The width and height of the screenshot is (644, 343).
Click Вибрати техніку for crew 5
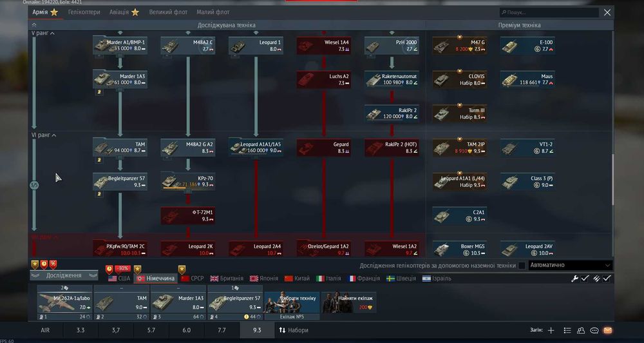pyautogui.click(x=292, y=302)
